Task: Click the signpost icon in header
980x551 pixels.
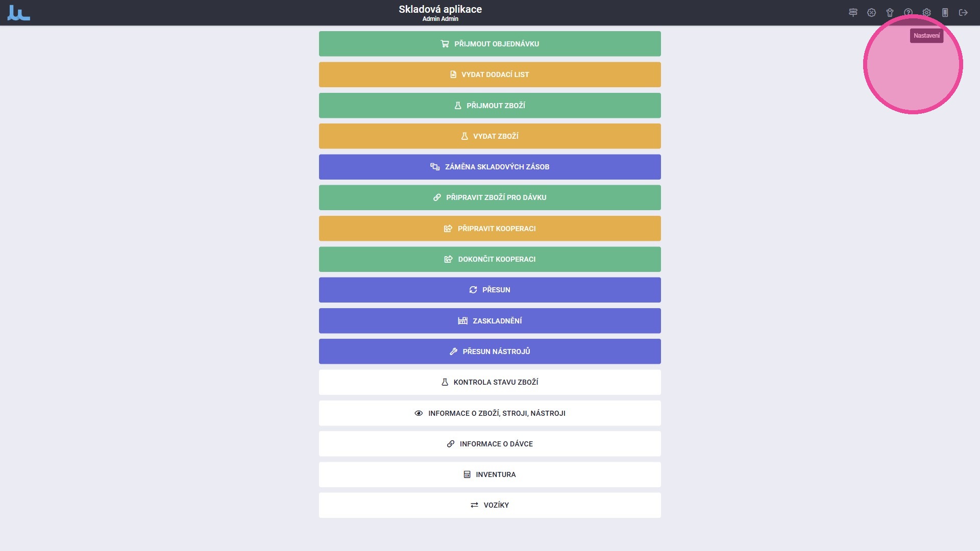Action: (x=853, y=13)
